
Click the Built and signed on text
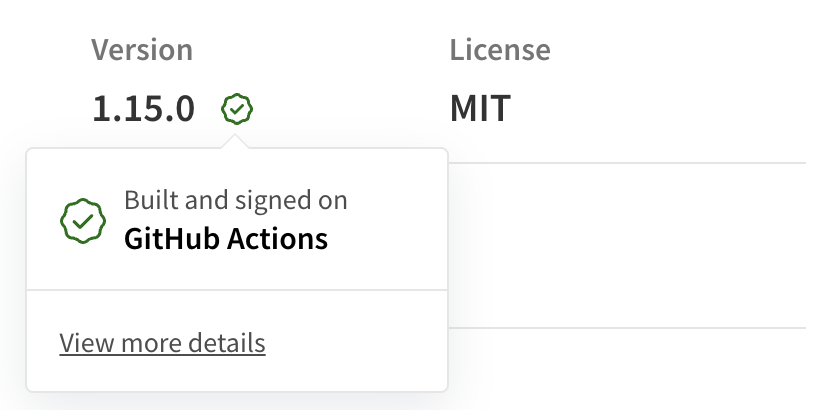pos(236,200)
